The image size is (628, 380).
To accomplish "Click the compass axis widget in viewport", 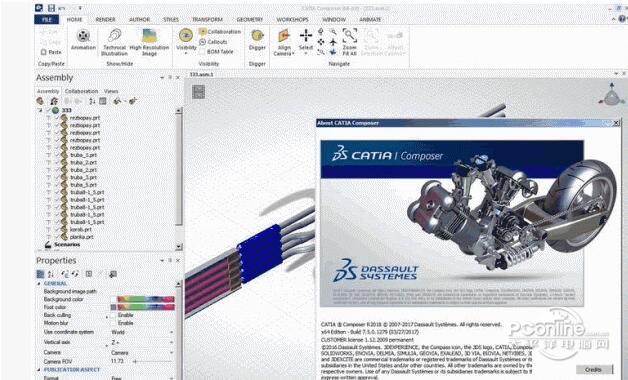I will tap(611, 94).
